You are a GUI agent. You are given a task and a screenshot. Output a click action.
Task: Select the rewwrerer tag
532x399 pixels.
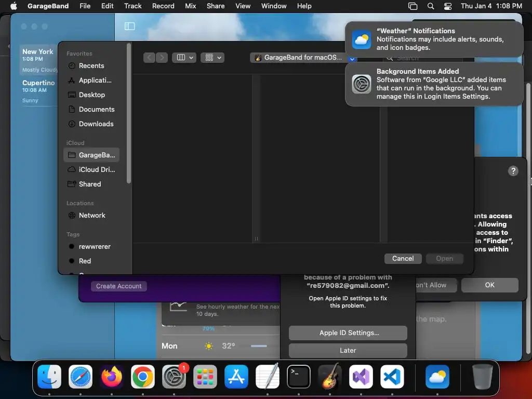(91, 247)
